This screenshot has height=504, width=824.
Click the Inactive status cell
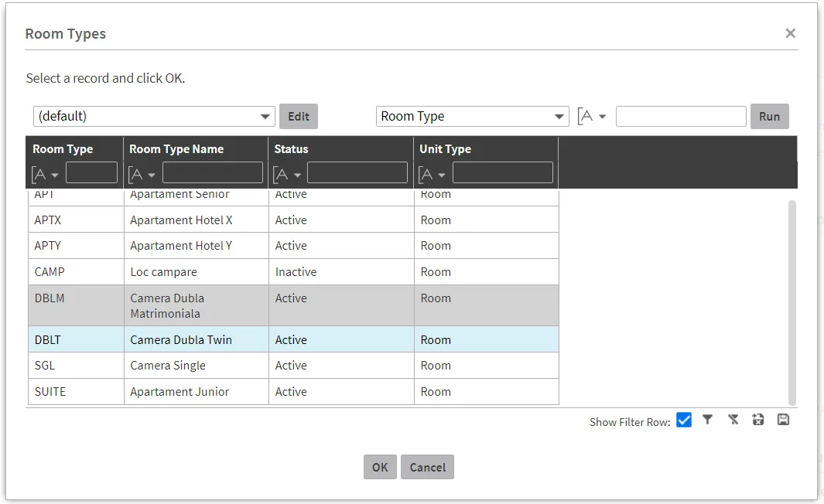(341, 272)
